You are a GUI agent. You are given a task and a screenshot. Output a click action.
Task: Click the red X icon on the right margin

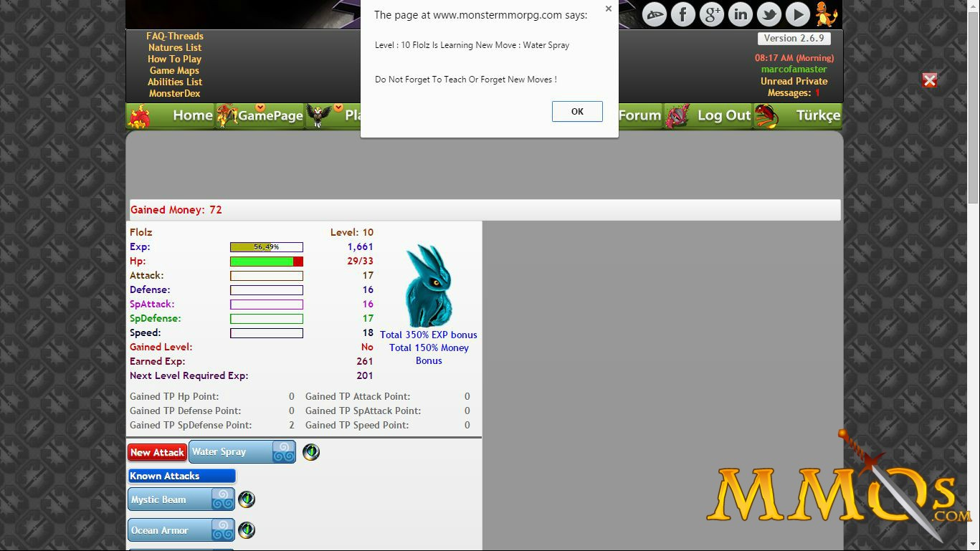pyautogui.click(x=930, y=80)
